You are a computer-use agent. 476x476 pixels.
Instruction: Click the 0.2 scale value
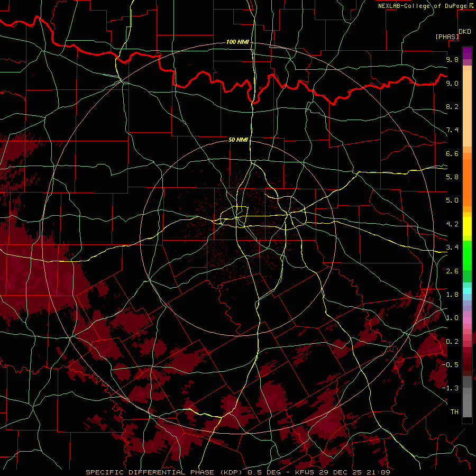tap(452, 342)
